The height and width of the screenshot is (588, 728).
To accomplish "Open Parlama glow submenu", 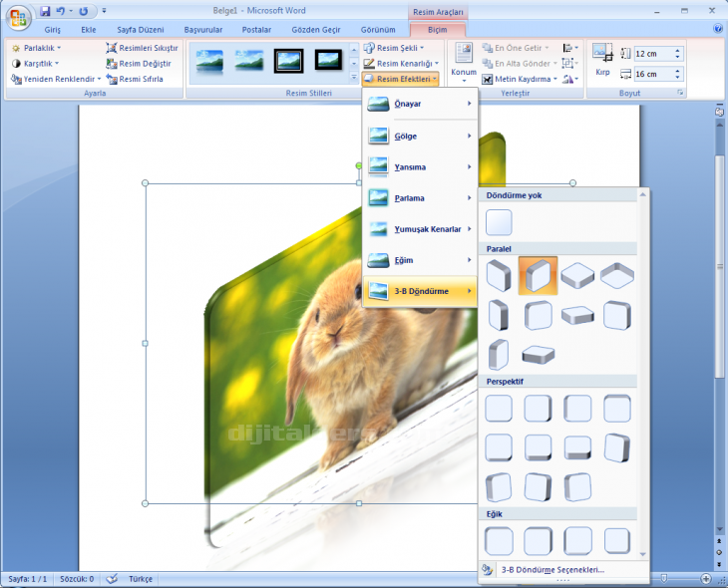I will pyautogui.click(x=420, y=198).
